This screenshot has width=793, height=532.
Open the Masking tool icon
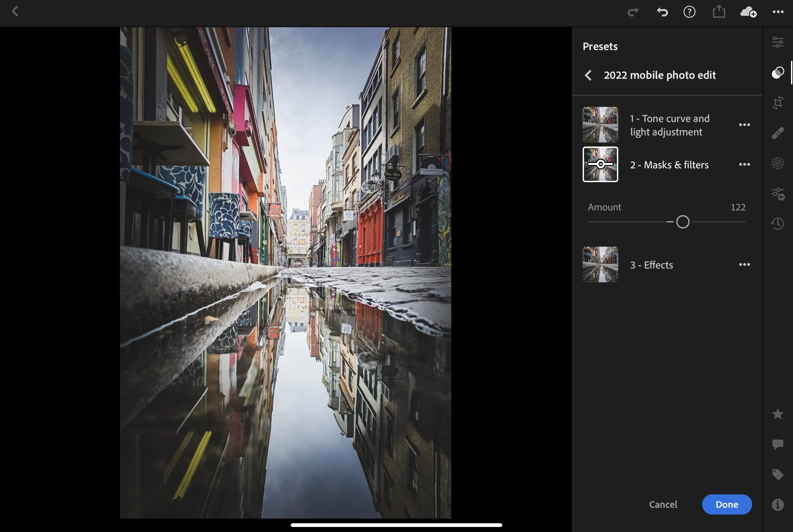click(x=778, y=163)
